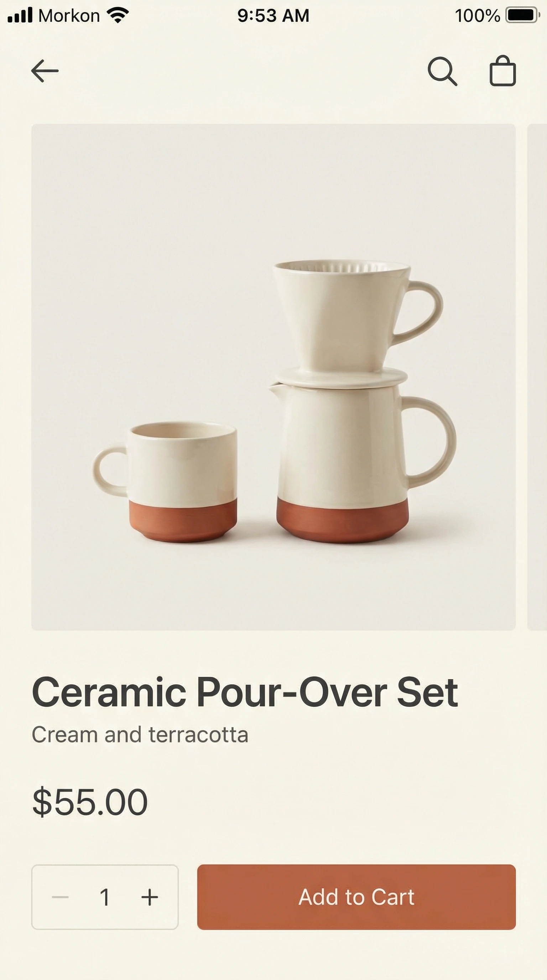Tap the 100% battery percentage
Screen dimensions: 547x980
478,16
